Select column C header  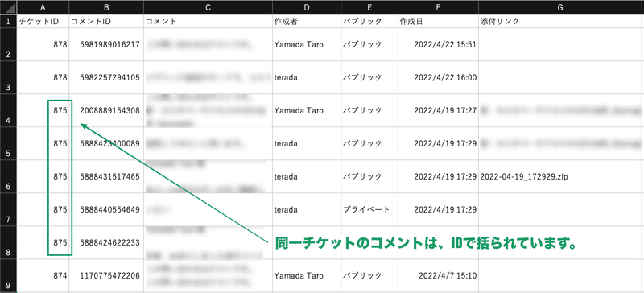208,7
